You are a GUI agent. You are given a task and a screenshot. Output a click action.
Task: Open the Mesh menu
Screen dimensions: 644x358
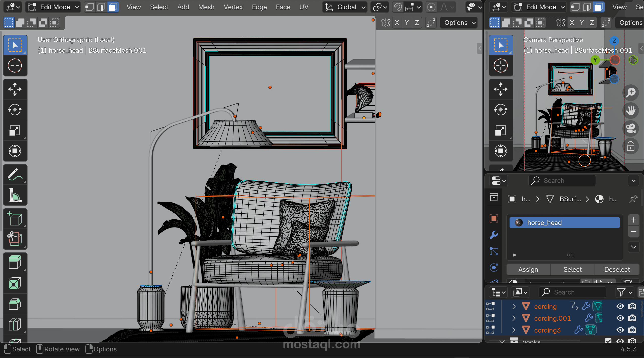(206, 7)
